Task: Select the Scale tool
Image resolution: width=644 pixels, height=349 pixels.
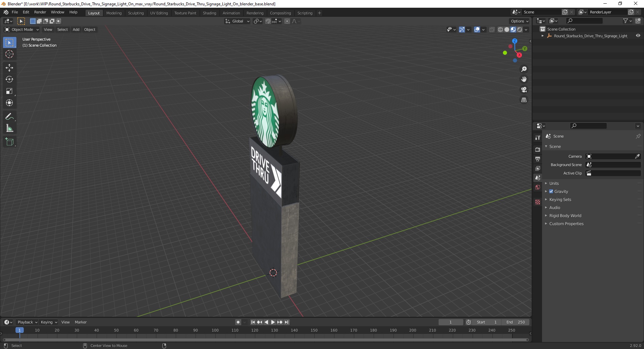Action: (x=9, y=91)
